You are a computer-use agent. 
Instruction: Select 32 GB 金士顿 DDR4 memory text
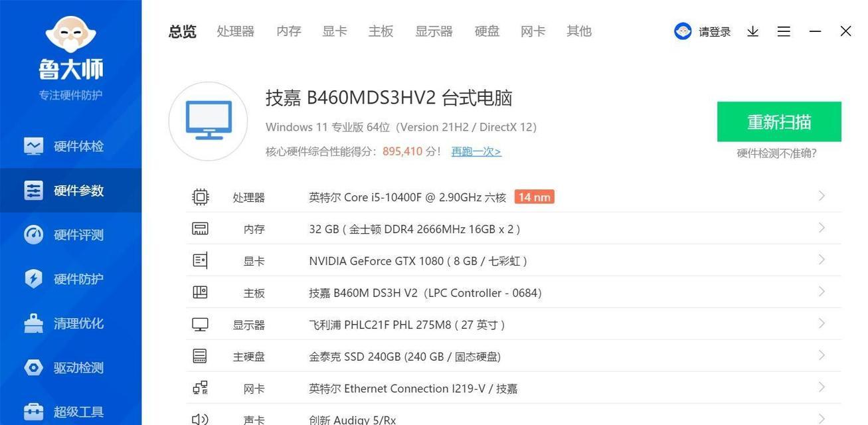pos(414,229)
